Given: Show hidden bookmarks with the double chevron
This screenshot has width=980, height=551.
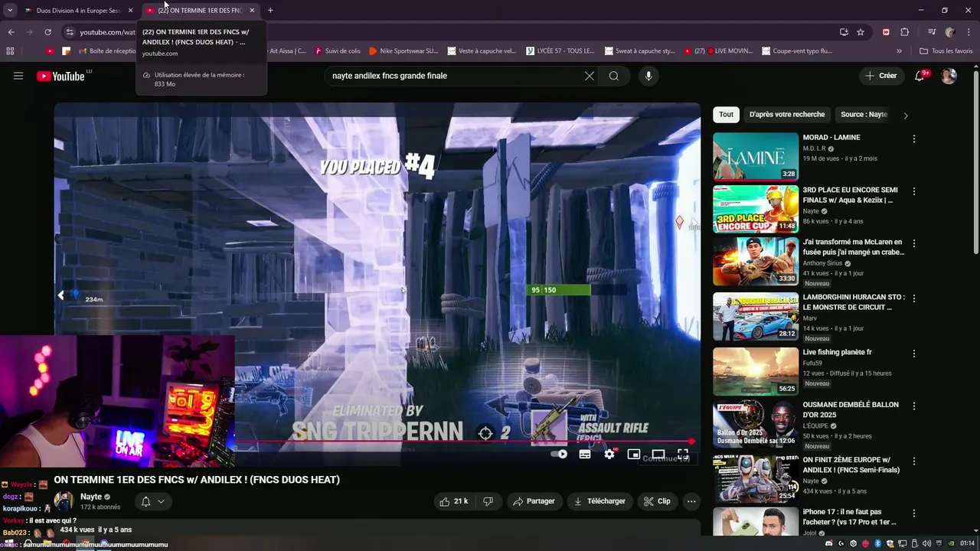Looking at the screenshot, I should click(899, 51).
